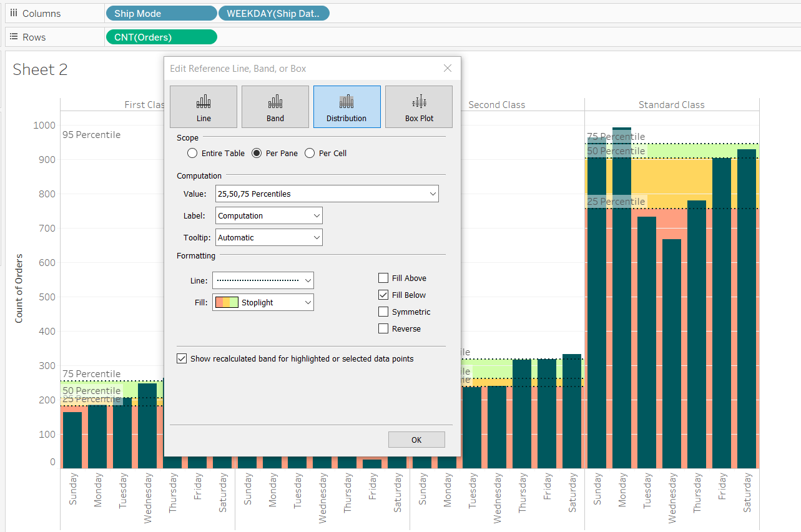Open the Fill Stoplight color dropdown
This screenshot has height=532, width=801.
pos(263,302)
